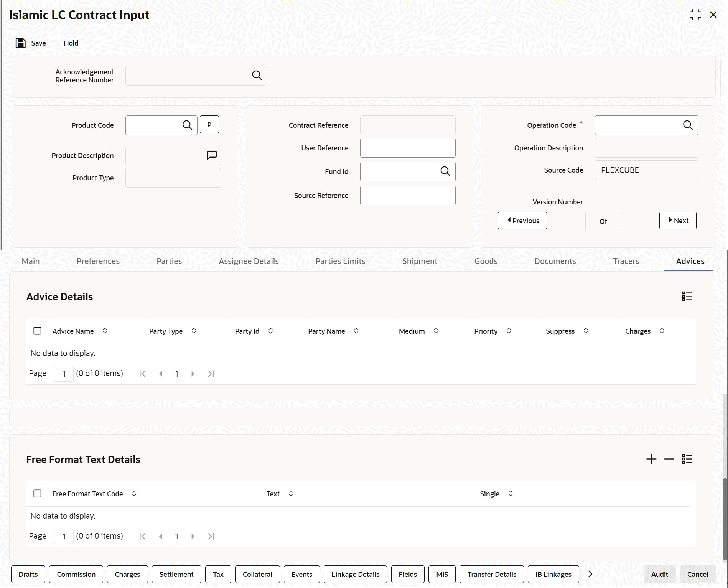Open the Assignee Details tab
The height and width of the screenshot is (588, 728).
point(249,261)
